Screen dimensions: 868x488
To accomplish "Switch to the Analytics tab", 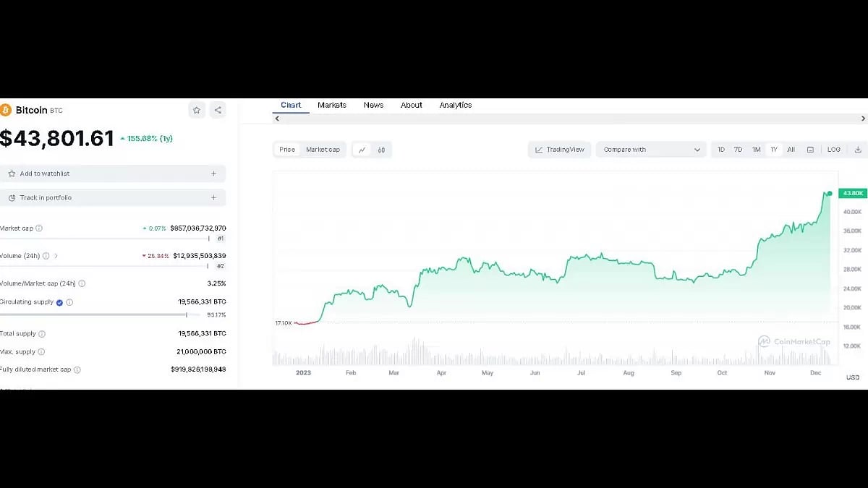I will (455, 106).
